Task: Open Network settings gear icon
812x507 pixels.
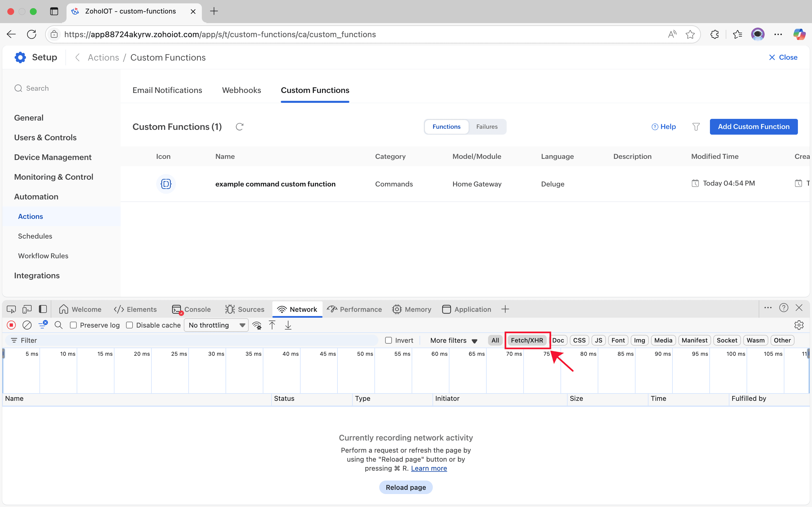Action: coord(799,325)
